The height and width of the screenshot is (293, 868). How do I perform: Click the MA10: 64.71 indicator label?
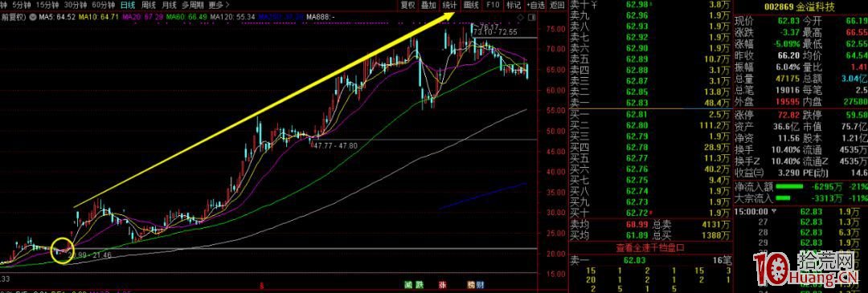click(99, 17)
